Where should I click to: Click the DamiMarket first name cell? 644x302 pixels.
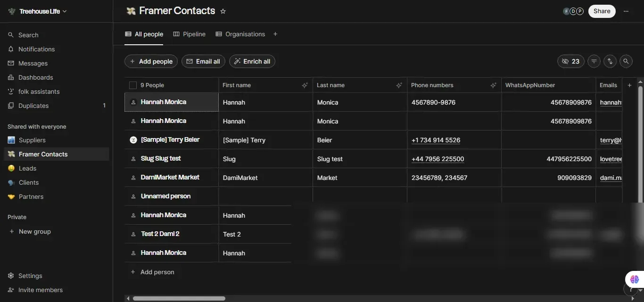click(x=265, y=178)
